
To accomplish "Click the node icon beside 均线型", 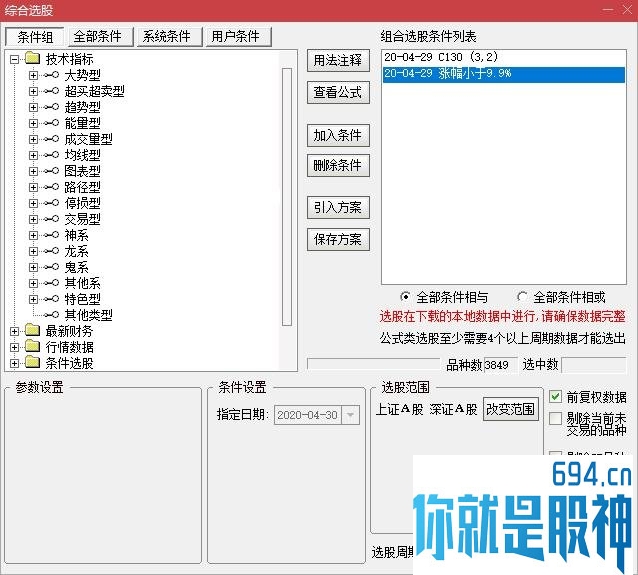I will tap(51, 155).
